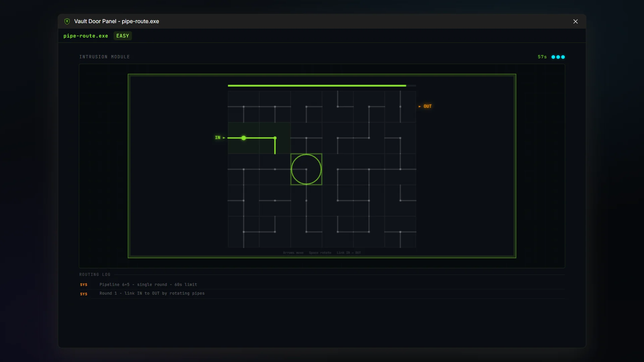Click the top-right corner pipe tile beside OUT
The height and width of the screenshot is (362, 644).
click(400, 107)
